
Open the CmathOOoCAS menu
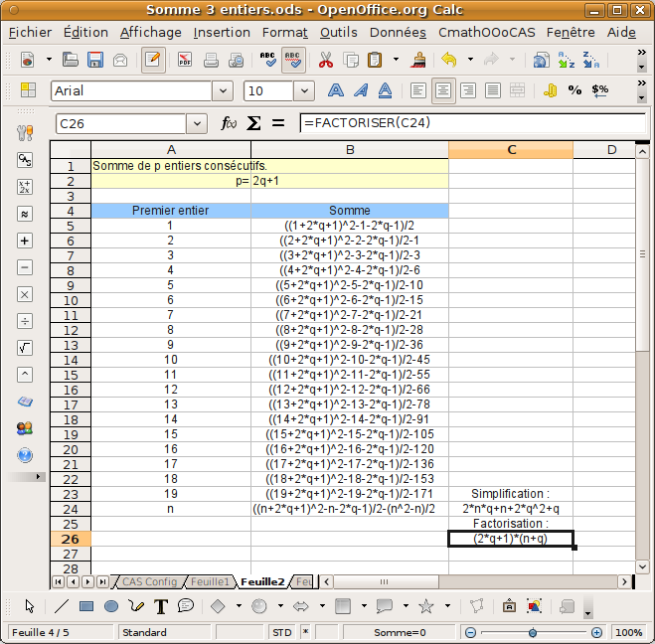[x=487, y=32]
